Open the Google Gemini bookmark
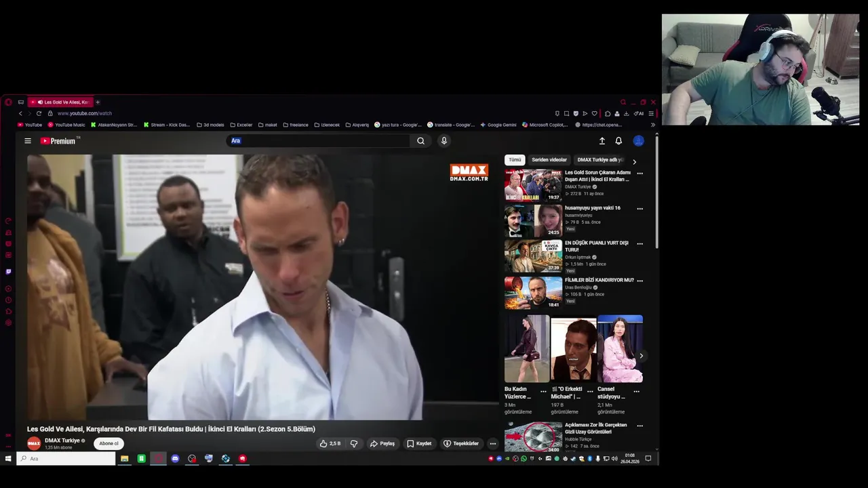This screenshot has height=488, width=868. click(498, 125)
